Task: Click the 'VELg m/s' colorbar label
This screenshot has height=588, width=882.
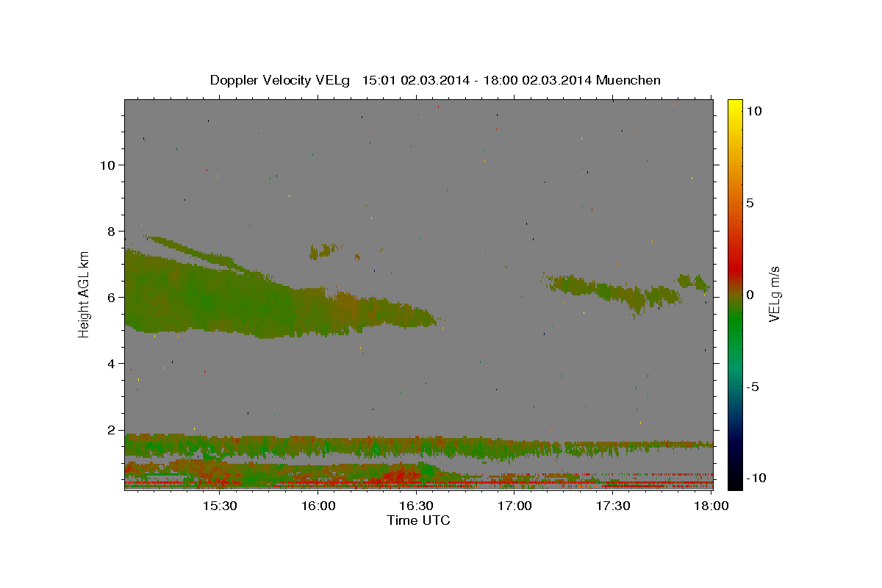Action: (774, 294)
